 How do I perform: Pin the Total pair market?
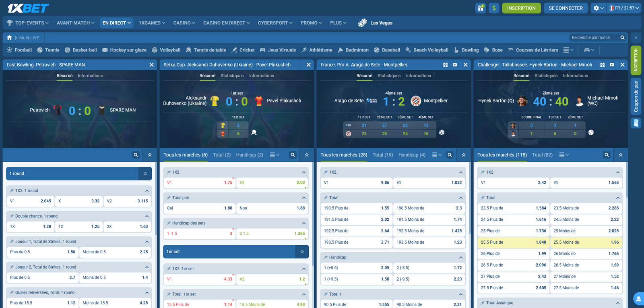169,198
